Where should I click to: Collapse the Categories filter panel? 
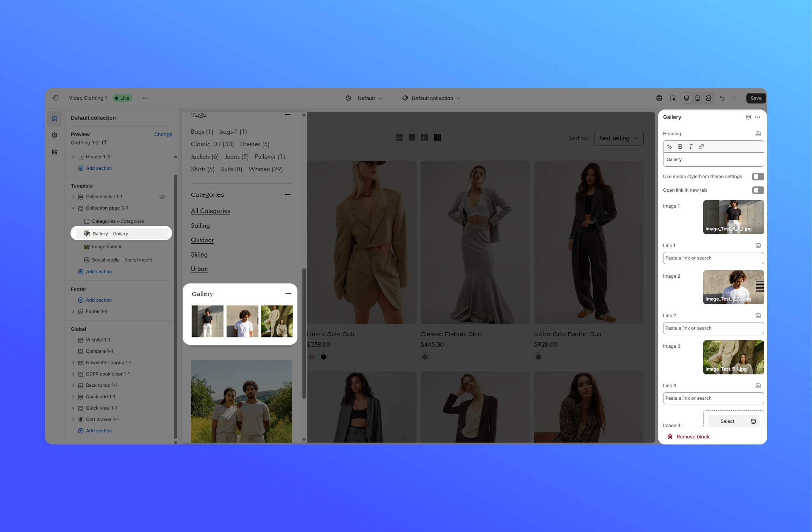click(x=288, y=194)
